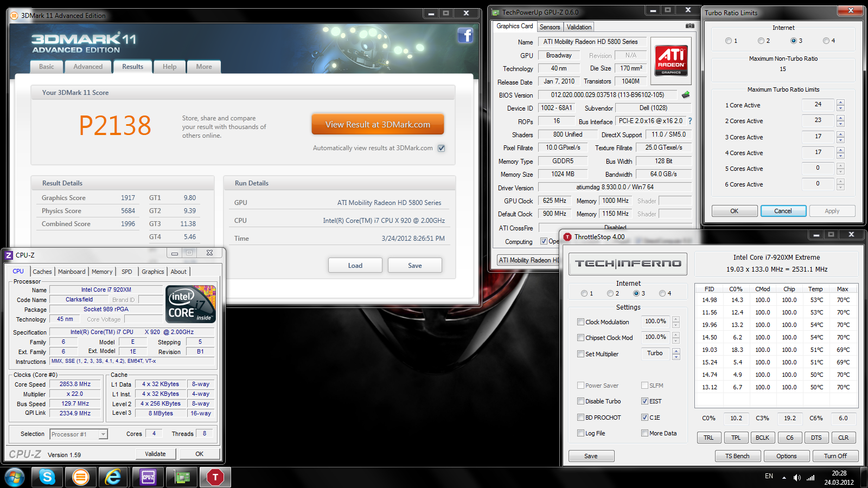Click the TRL button in ThrottleStop

709,438
